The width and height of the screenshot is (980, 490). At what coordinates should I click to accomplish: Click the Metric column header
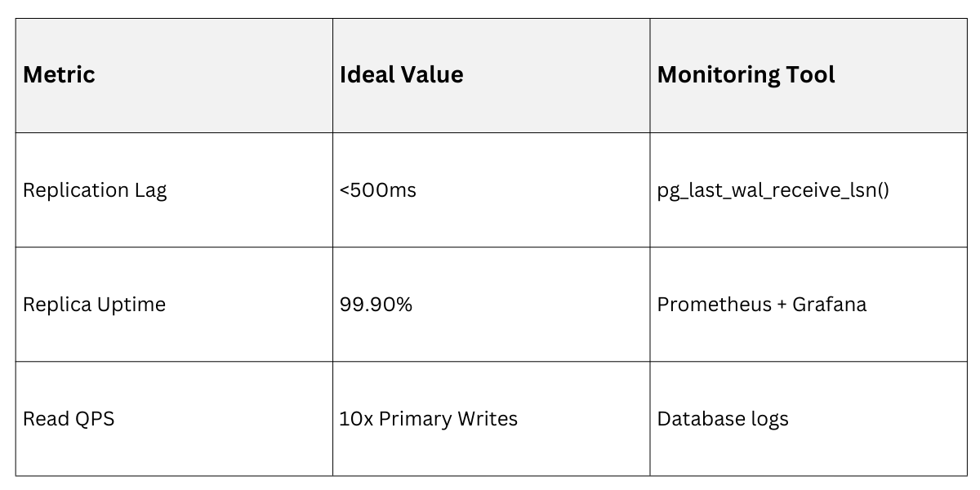(59, 75)
